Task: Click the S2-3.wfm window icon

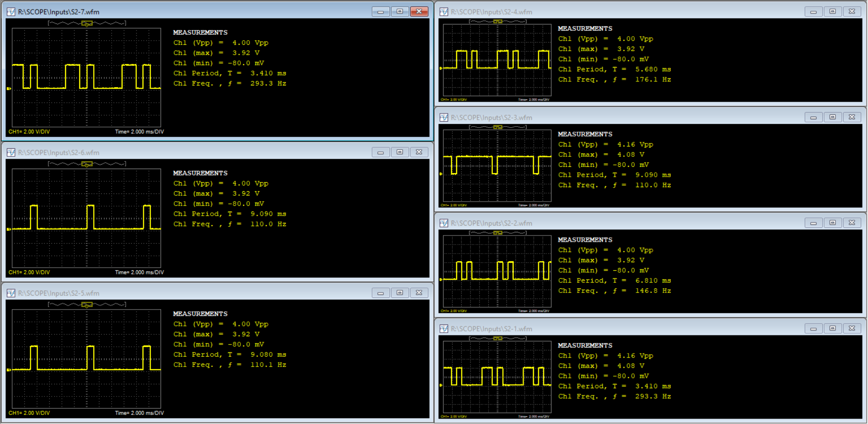Action: click(444, 118)
